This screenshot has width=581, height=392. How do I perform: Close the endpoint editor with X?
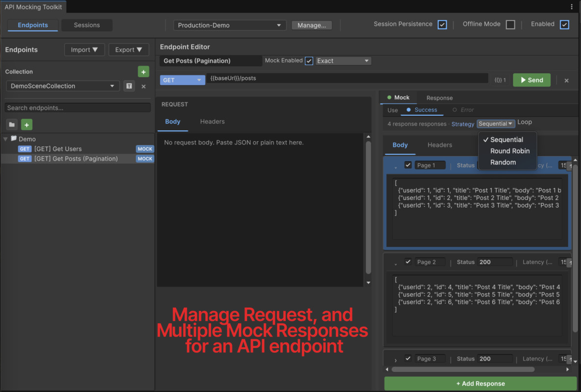pyautogui.click(x=566, y=80)
